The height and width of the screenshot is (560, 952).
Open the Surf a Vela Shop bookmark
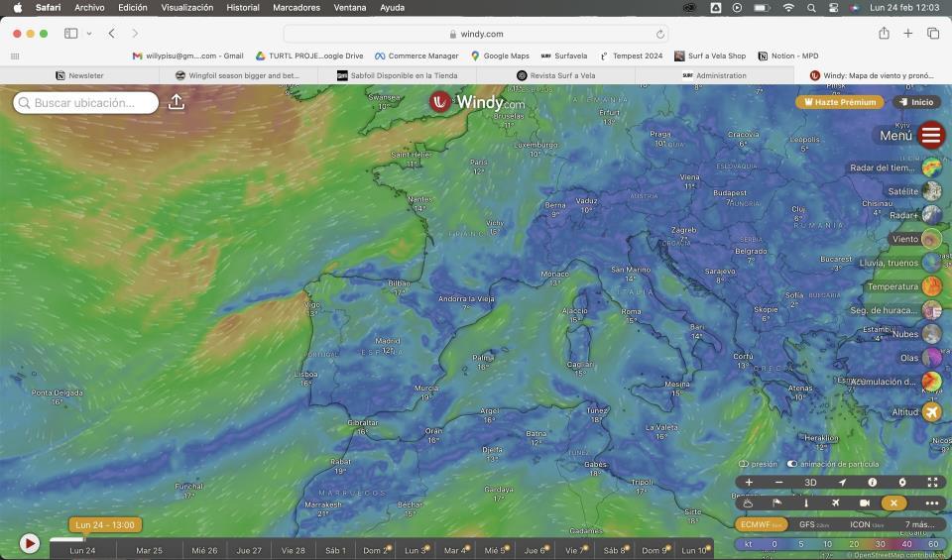click(x=710, y=56)
